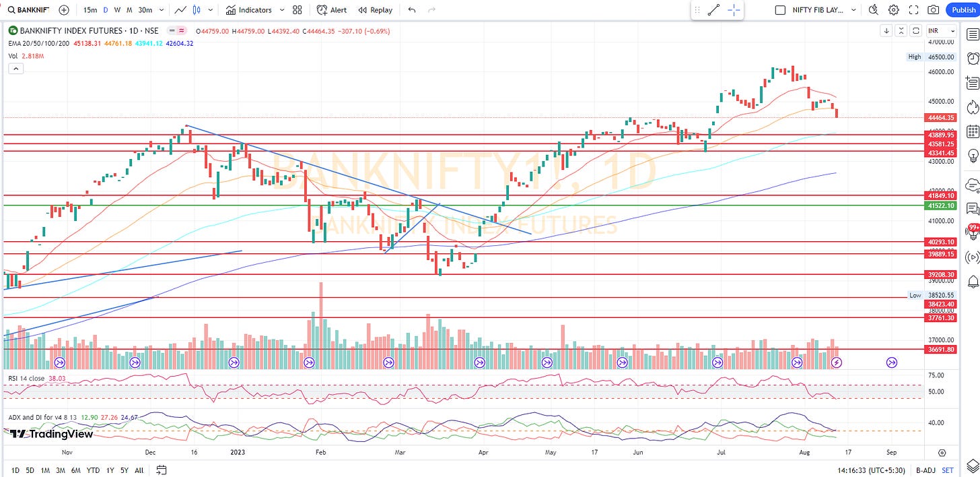Set date range to 1Y

point(109,470)
